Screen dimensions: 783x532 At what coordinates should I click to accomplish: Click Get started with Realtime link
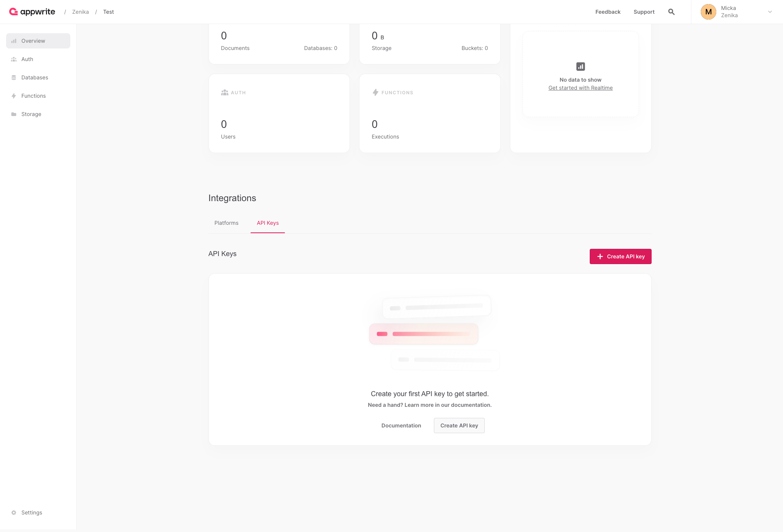point(581,87)
